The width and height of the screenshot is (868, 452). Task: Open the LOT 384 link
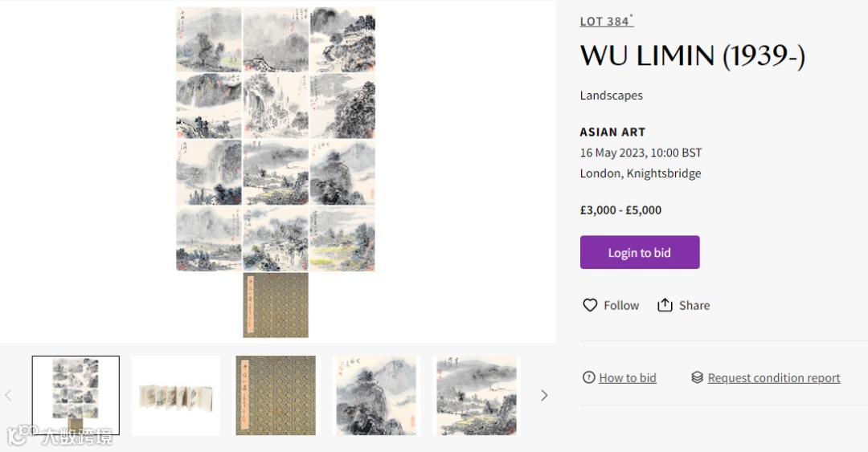606,21
